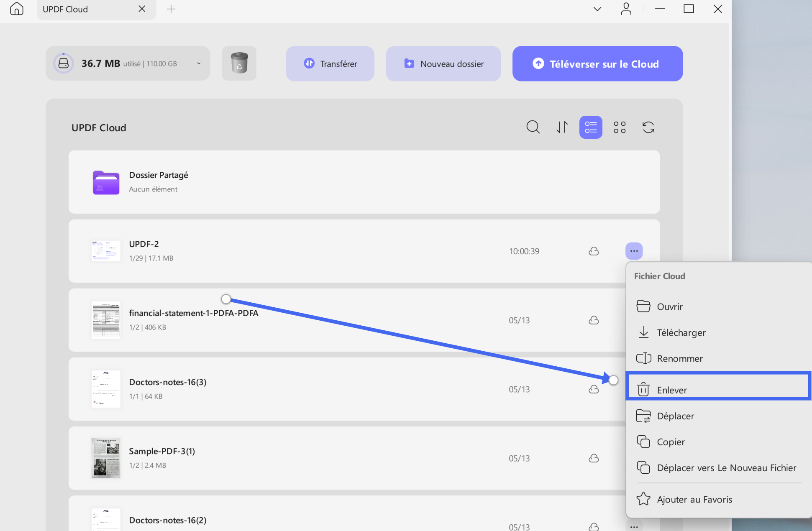Open UPDF-2 file thumbnail

106,251
